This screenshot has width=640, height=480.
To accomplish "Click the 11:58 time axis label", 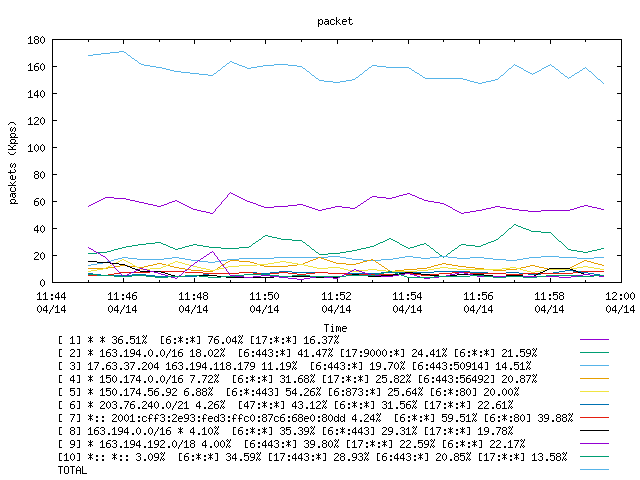I will coord(549,302).
